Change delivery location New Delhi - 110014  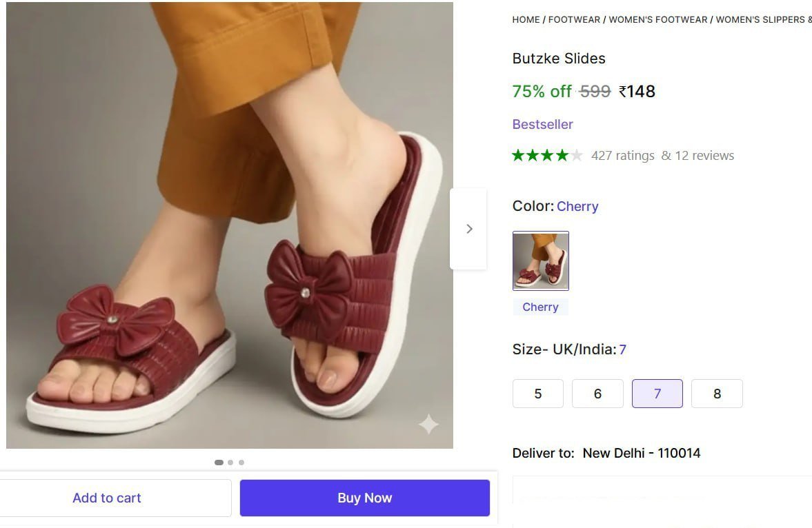[x=642, y=454]
